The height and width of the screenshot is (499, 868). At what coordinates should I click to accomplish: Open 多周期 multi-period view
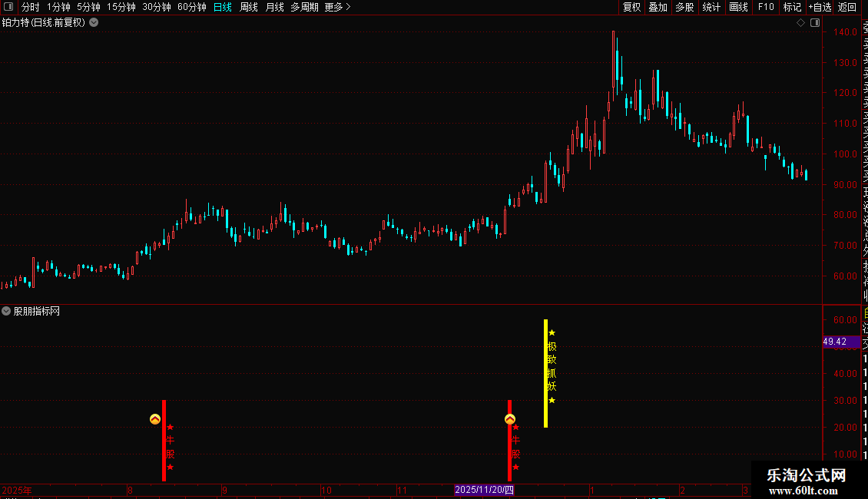coord(304,7)
